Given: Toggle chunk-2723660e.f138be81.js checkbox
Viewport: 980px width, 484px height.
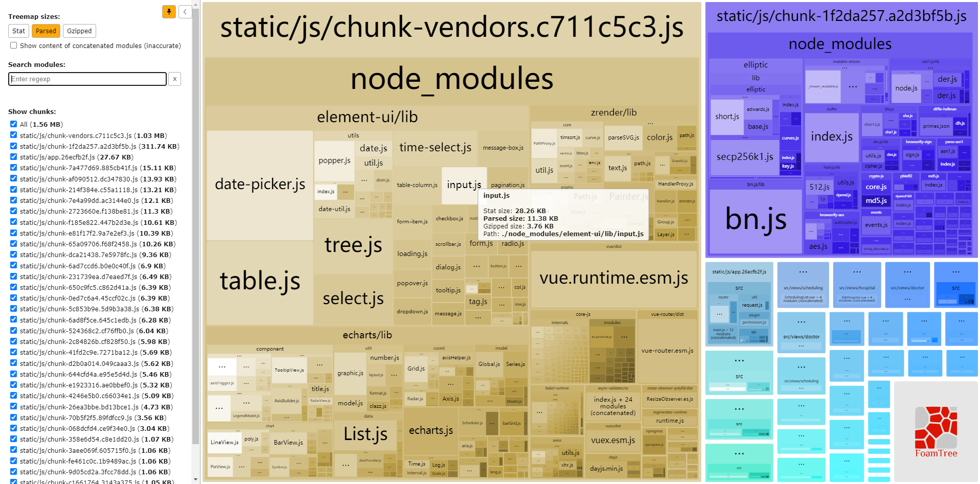Looking at the screenshot, I should (x=14, y=211).
